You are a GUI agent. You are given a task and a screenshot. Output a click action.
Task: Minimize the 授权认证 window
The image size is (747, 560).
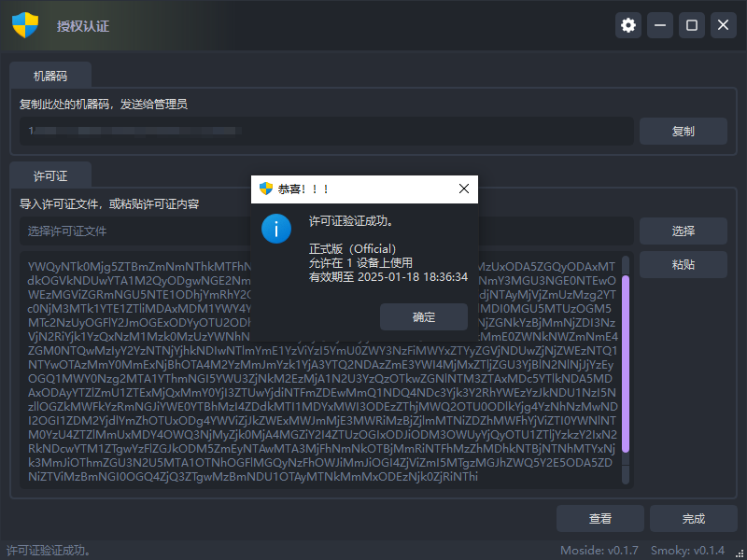point(660,25)
